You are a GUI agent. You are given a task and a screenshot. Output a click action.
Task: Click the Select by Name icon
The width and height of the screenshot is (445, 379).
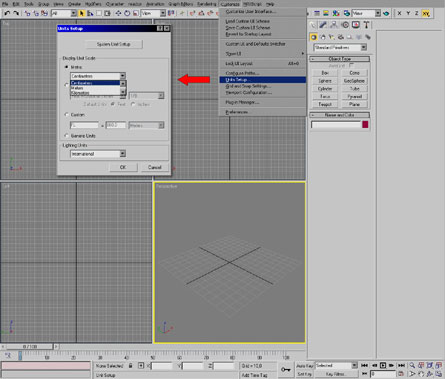point(90,13)
